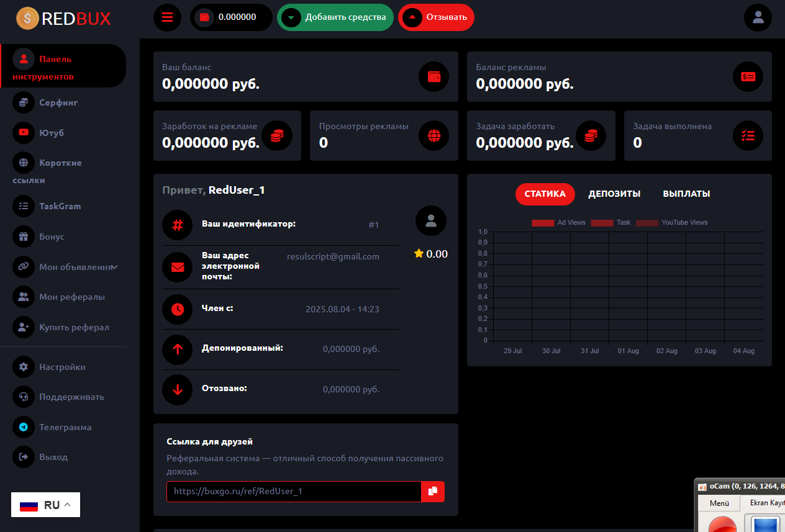Click the money icon in Баланс рекламы card
The image size is (785, 532).
(x=748, y=77)
